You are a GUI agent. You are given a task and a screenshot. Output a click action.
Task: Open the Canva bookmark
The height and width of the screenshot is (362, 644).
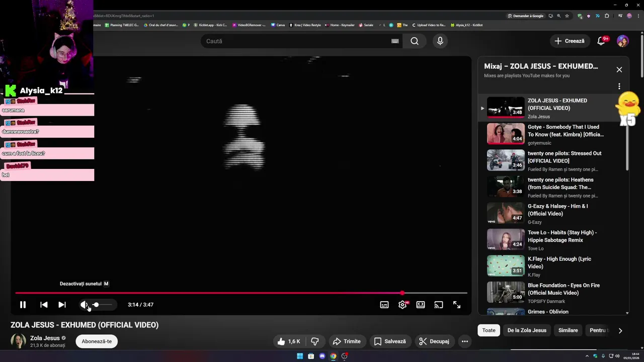coord(278,25)
